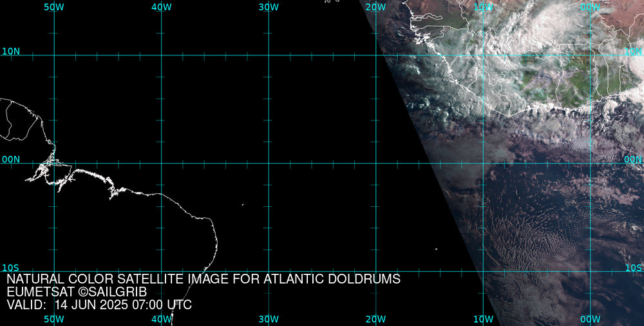Click the small island dot near 14W 8S
The image size is (644, 326).
click(436, 249)
